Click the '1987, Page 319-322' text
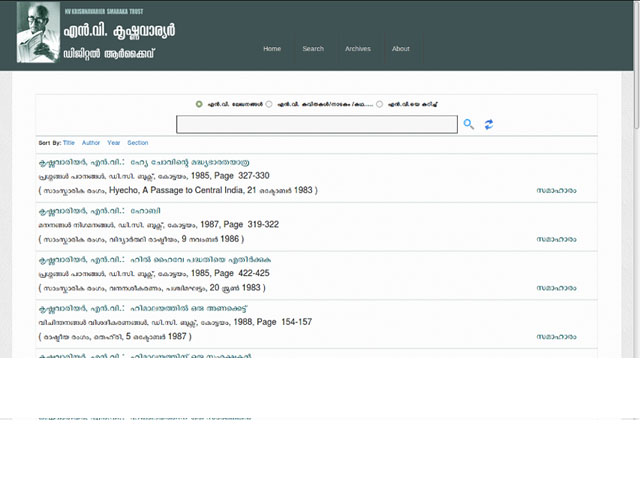 [x=240, y=224]
